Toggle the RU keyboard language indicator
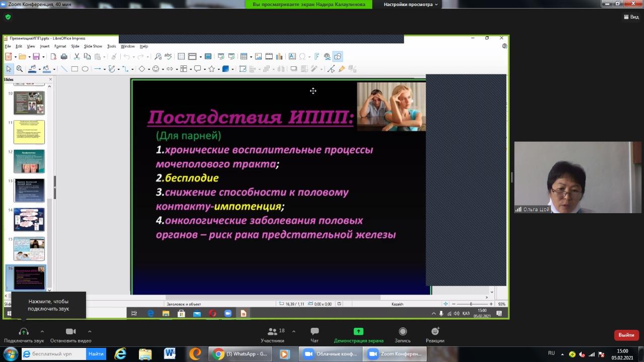644x362 pixels. 551,353
